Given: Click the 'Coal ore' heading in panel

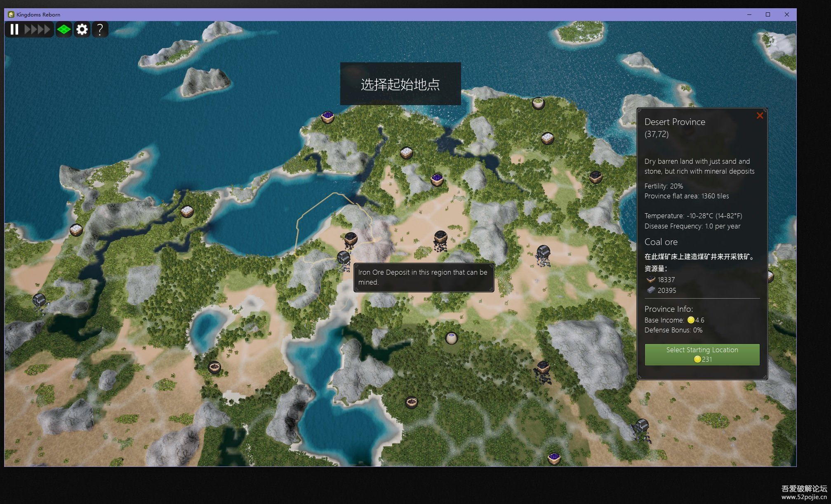Looking at the screenshot, I should [x=661, y=242].
